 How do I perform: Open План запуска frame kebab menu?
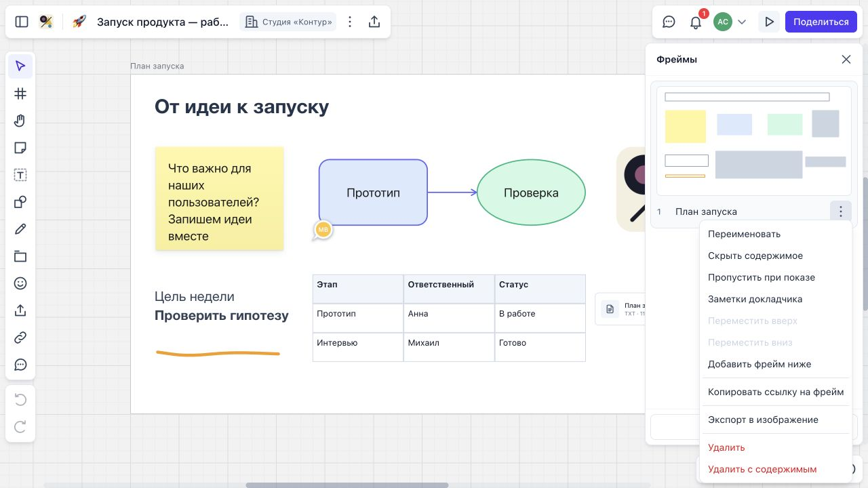tap(840, 211)
